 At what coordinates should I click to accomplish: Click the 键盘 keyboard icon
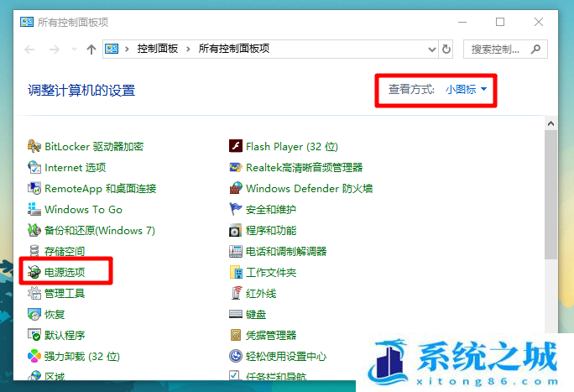tap(235, 314)
